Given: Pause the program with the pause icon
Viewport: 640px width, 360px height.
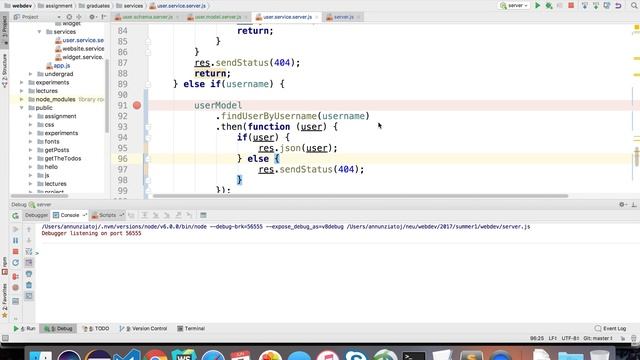Looking at the screenshot, I should coord(16,240).
